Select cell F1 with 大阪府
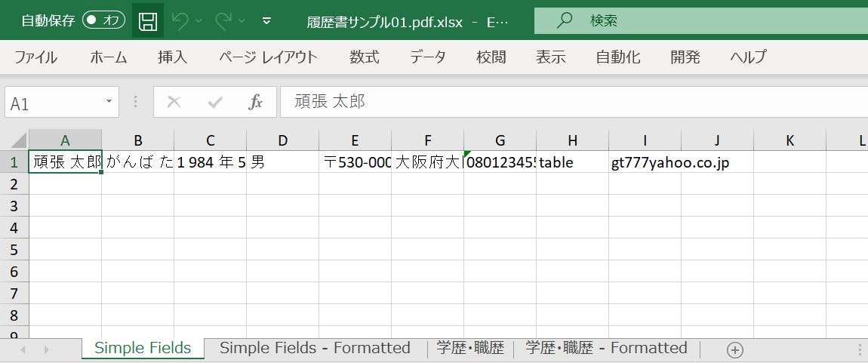The image size is (868, 363). click(x=428, y=162)
